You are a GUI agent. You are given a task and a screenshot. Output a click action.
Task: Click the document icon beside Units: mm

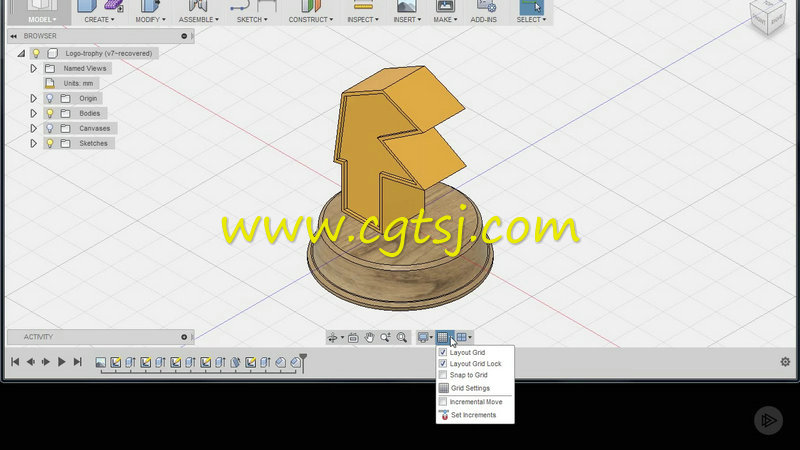click(x=50, y=83)
